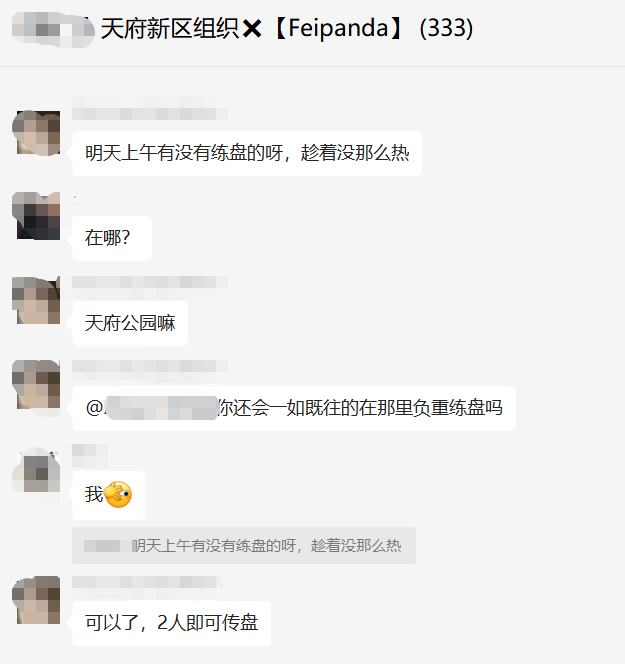Viewport: 625px width, 664px height.
Task: Open the quoted reply 明天上午有没有练盘的呀
Action: [x=244, y=545]
